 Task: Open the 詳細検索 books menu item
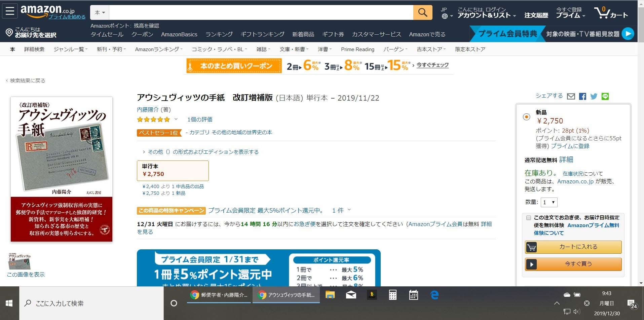pyautogui.click(x=34, y=49)
